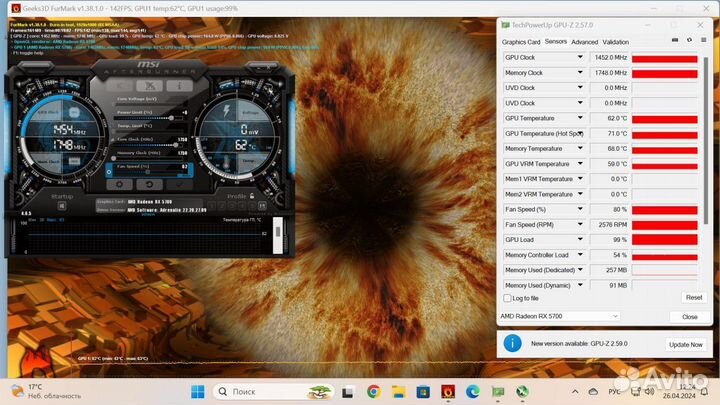The image size is (720, 405).
Task: Expand the Memory Used (Dedicated) dropdown arrow
Action: point(580,270)
